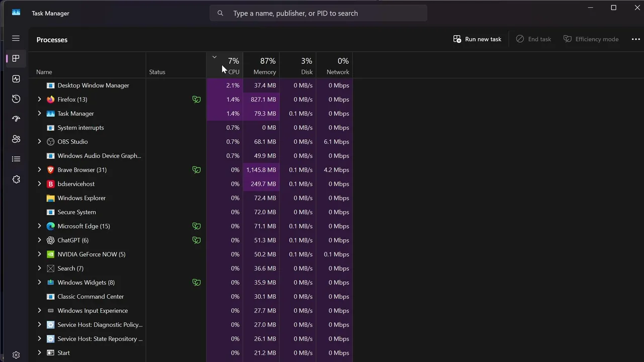Click Firefox memory 827.1 MB cell
644x362 pixels.
click(x=261, y=100)
